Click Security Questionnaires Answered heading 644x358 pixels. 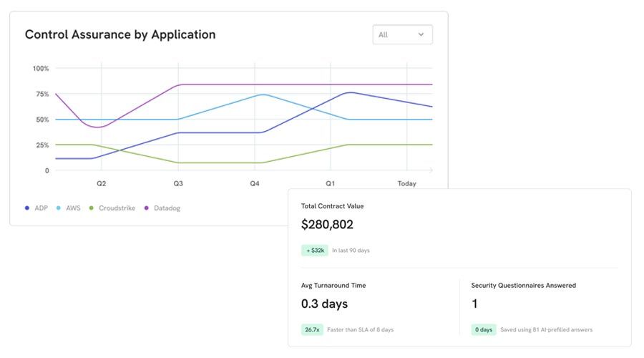523,285
